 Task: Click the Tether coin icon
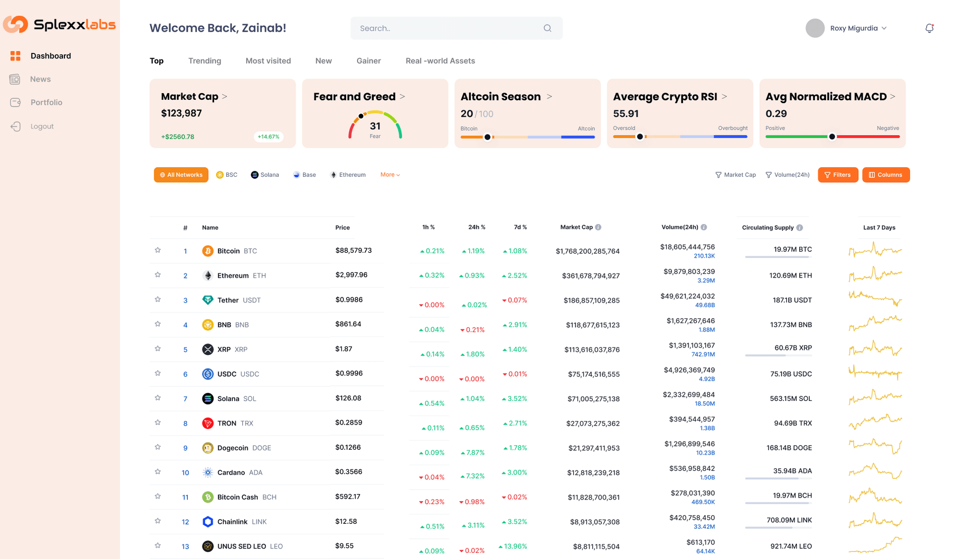[208, 300]
